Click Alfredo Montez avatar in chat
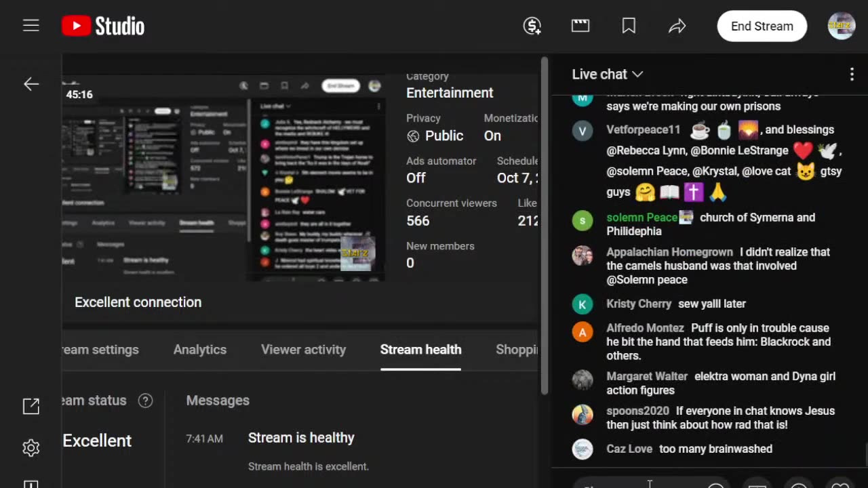The image size is (868, 488). [x=583, y=332]
